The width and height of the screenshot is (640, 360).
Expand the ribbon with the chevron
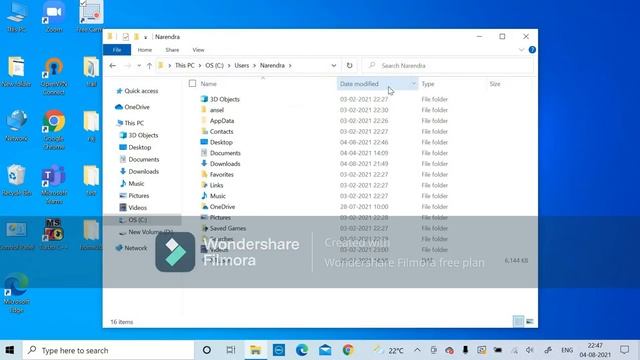point(521,50)
